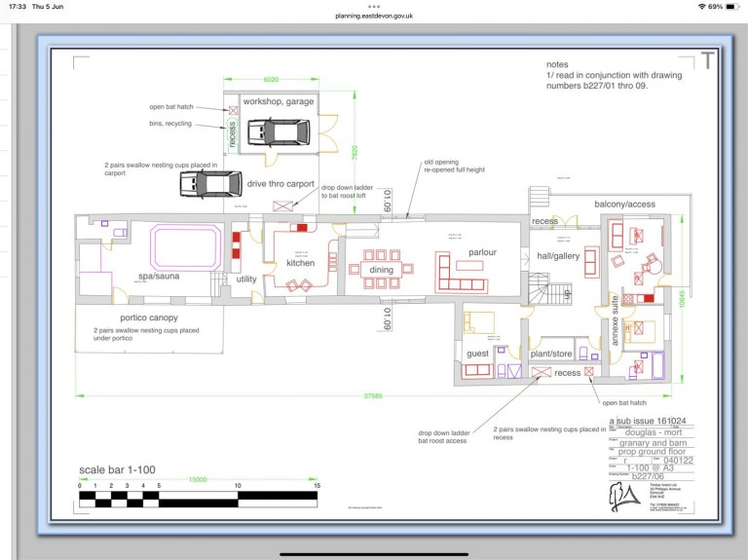Click the drawing number 'b227/06'
748x560 pixels.
(x=648, y=476)
